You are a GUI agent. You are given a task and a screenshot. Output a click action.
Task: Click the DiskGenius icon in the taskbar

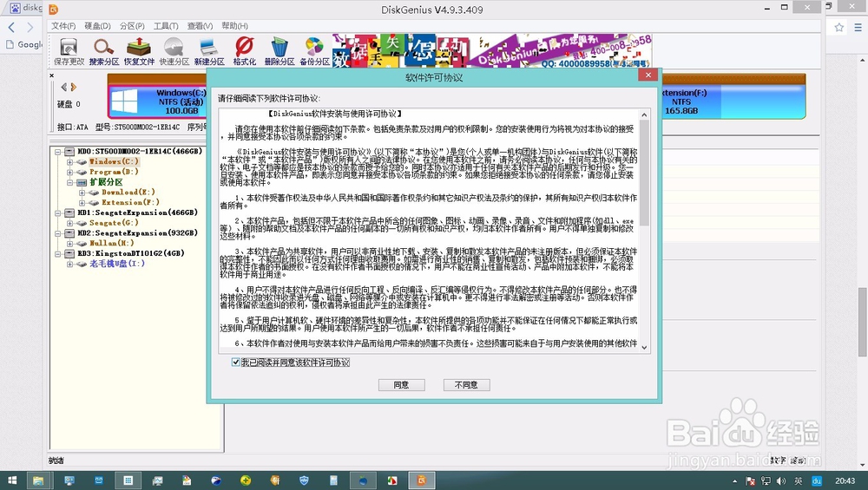tap(422, 480)
